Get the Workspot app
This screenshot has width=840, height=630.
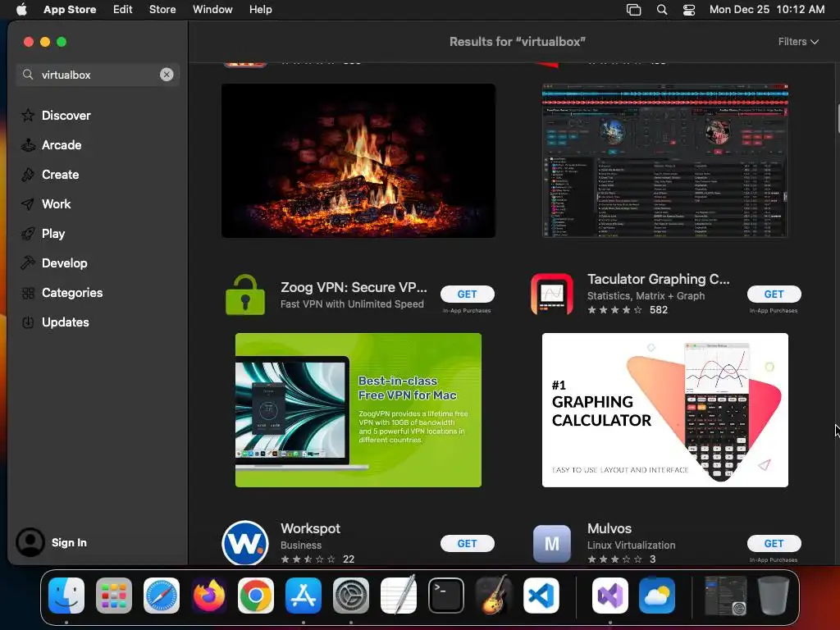coord(467,543)
